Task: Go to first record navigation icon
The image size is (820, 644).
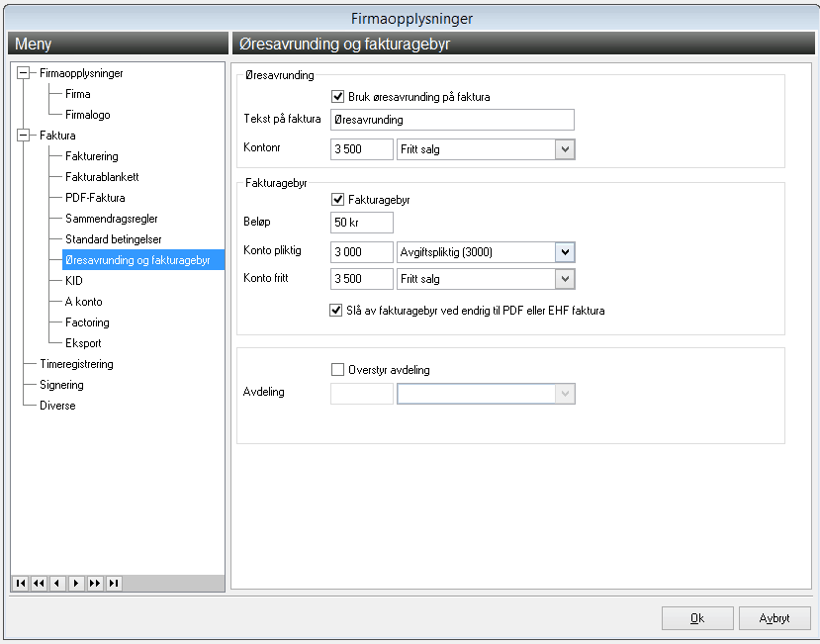Action: pos(21,583)
